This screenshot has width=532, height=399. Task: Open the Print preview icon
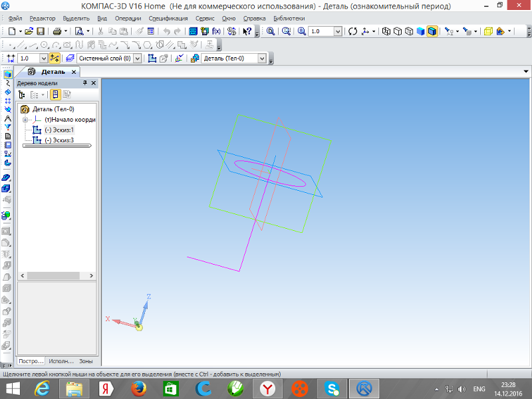click(79, 31)
